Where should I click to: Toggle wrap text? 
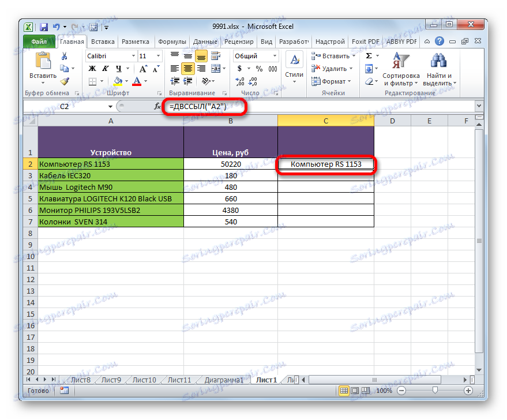(x=216, y=57)
